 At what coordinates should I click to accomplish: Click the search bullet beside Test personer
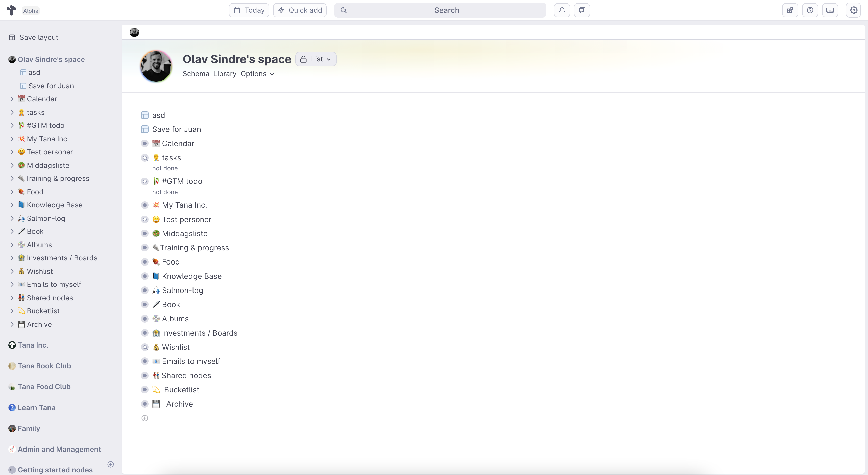pos(144,220)
